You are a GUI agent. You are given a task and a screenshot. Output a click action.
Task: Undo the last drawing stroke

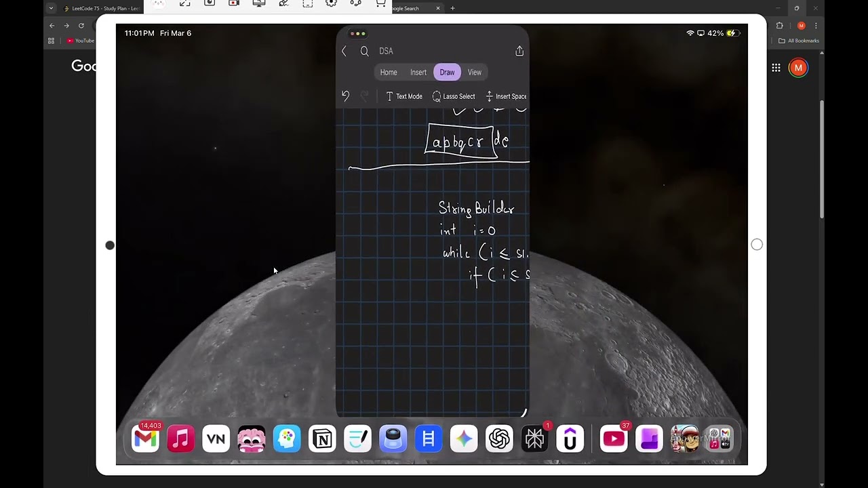coord(345,96)
